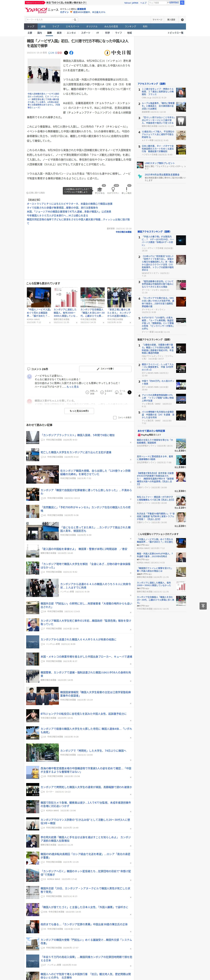This screenshot has width=210, height=980.
Task: Open LINEスタンプ無料プレゼント promo icon
Action: [140, 165]
